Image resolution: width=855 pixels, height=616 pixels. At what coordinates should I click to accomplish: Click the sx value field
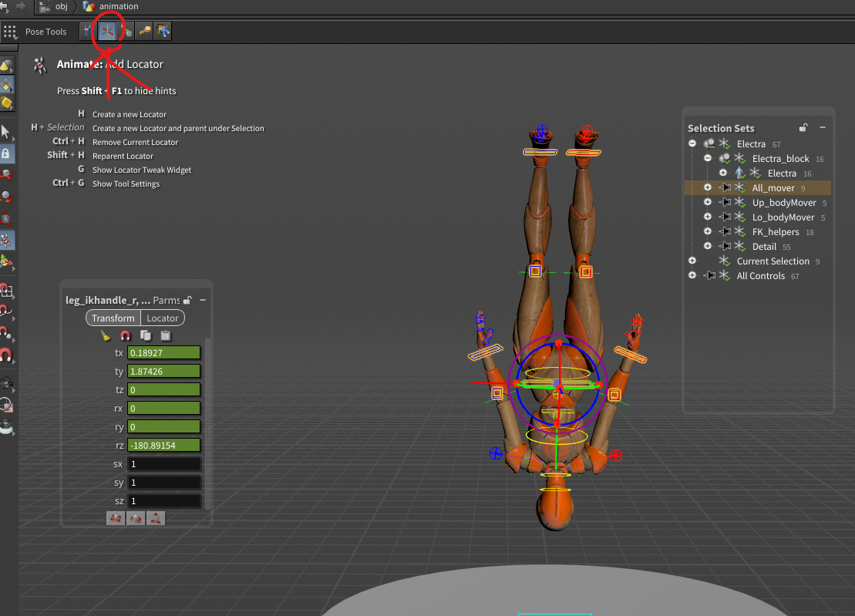coord(163,464)
